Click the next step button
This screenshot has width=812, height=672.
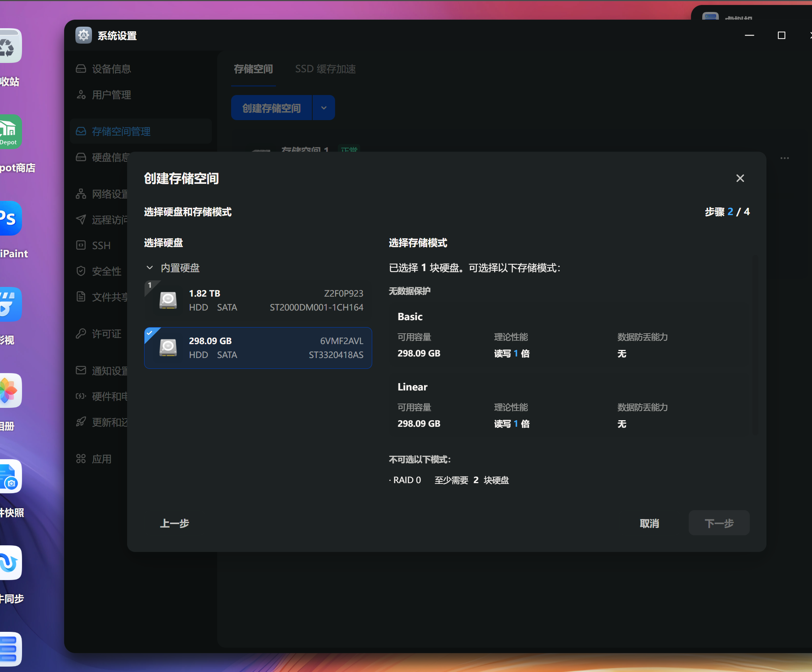point(718,523)
